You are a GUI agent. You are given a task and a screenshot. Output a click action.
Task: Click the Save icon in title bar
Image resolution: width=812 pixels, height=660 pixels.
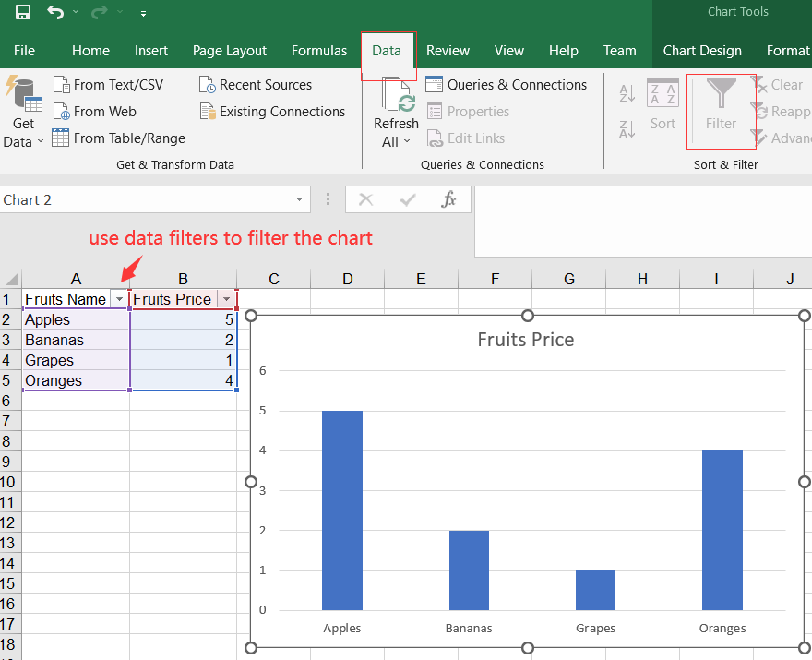pos(23,13)
